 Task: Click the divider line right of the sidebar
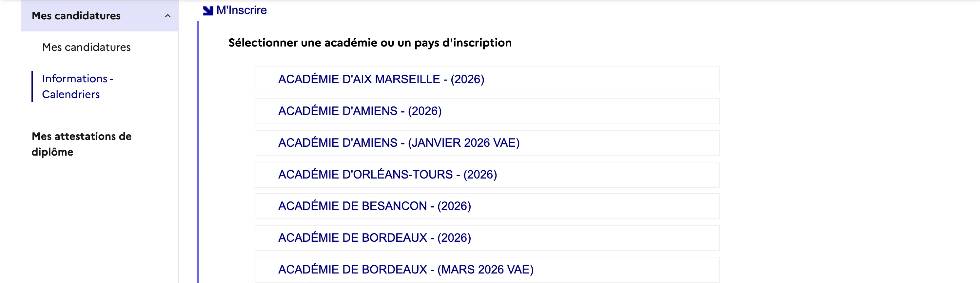178,152
